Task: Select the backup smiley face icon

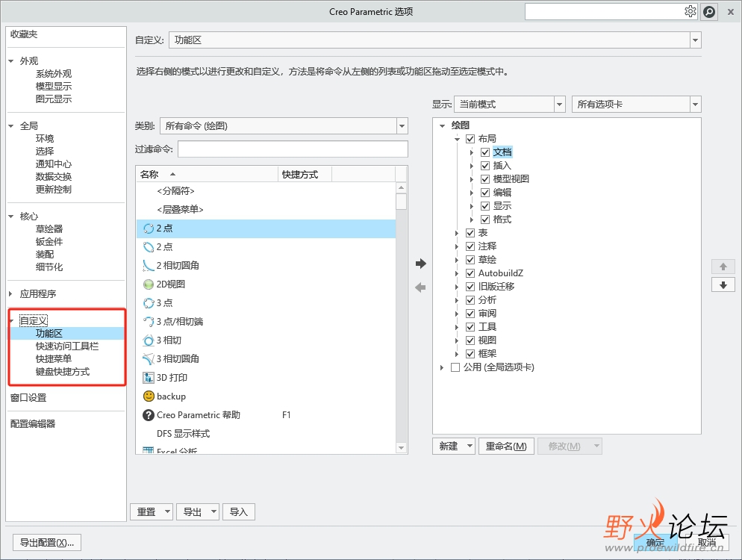Action: coord(149,396)
